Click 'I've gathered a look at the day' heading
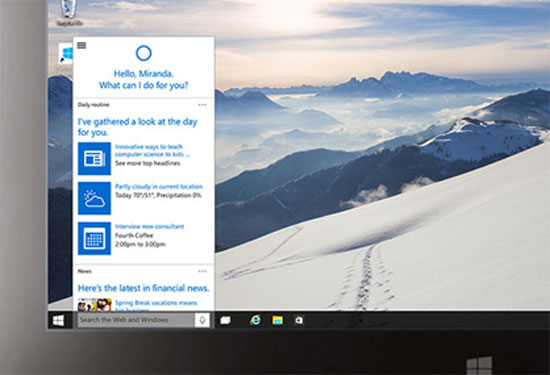Viewport: 550px width, 375px height. click(138, 127)
